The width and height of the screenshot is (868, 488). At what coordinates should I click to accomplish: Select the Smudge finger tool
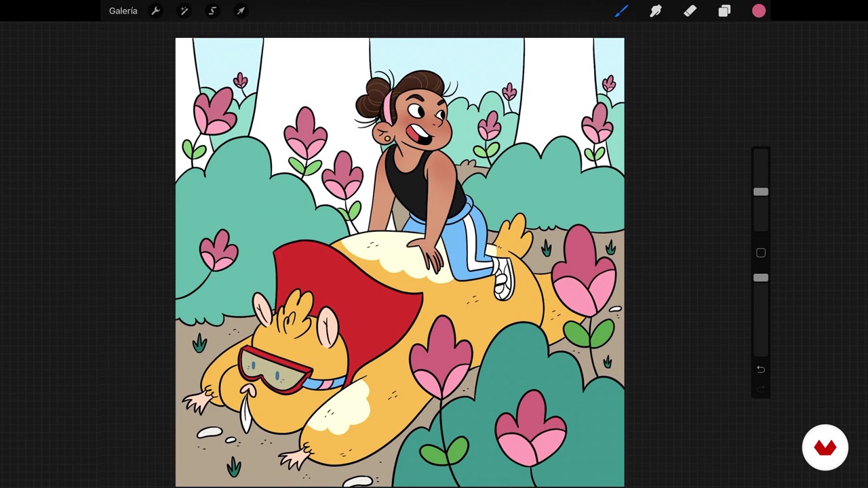click(x=656, y=11)
